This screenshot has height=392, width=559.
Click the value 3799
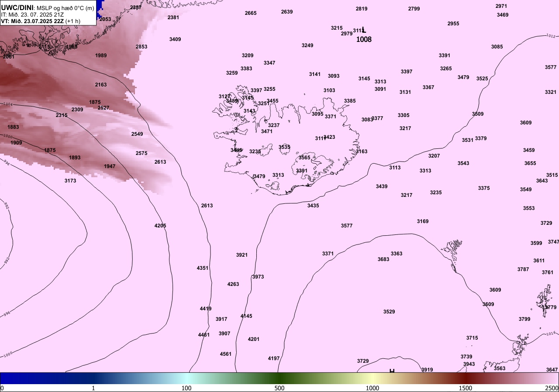click(524, 319)
